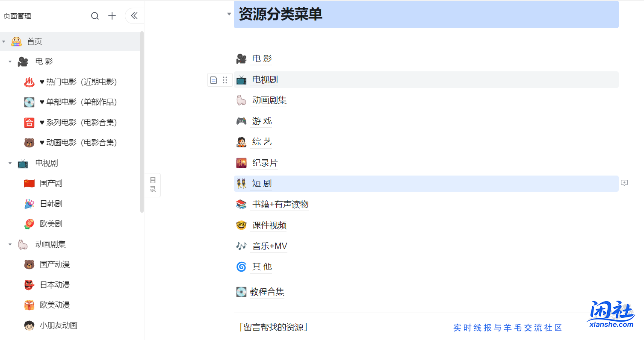The height and width of the screenshot is (340, 644).
Task: Click the China flag icon next to 国产剧
Action: 29,183
